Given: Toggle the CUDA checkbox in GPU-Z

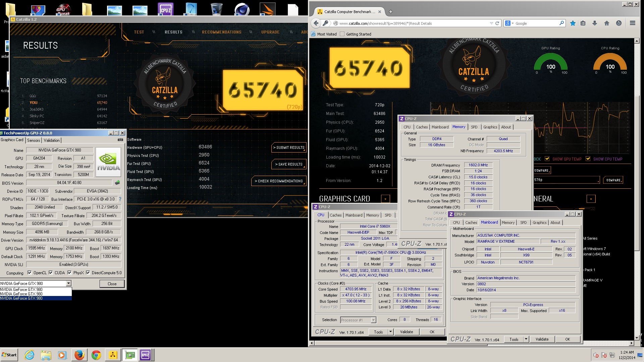Looking at the screenshot, I should (51, 273).
